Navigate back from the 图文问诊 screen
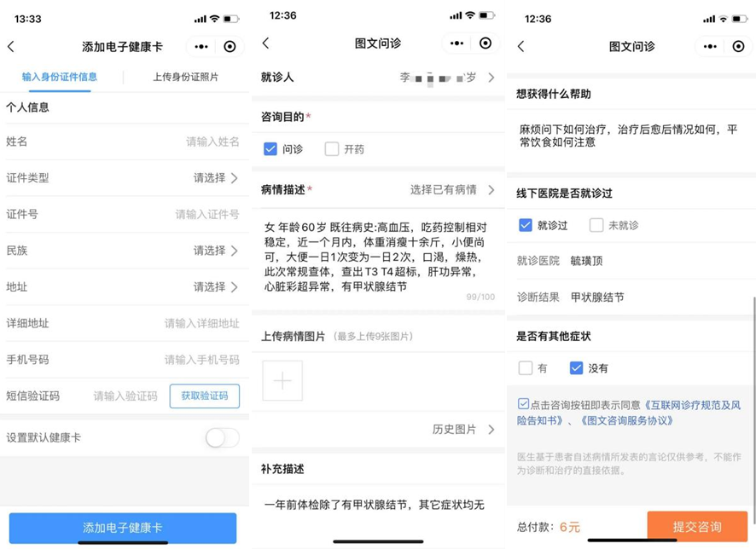 point(267,43)
